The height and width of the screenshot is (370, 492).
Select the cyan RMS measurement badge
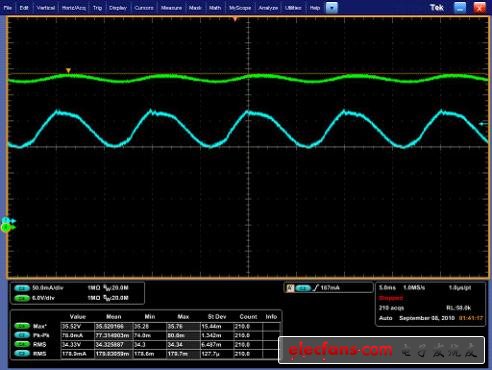pyautogui.click(x=22, y=354)
